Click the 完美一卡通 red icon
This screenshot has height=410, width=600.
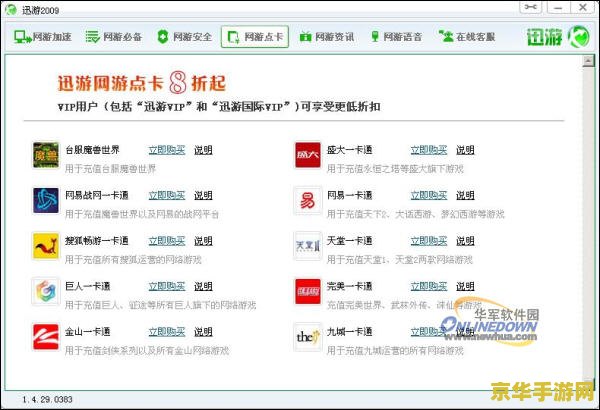[x=308, y=291]
